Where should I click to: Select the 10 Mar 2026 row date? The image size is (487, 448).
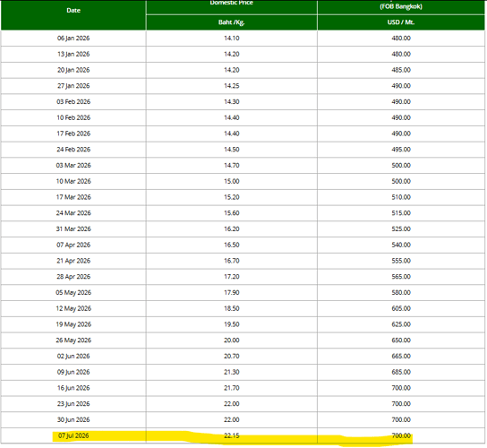click(x=73, y=181)
